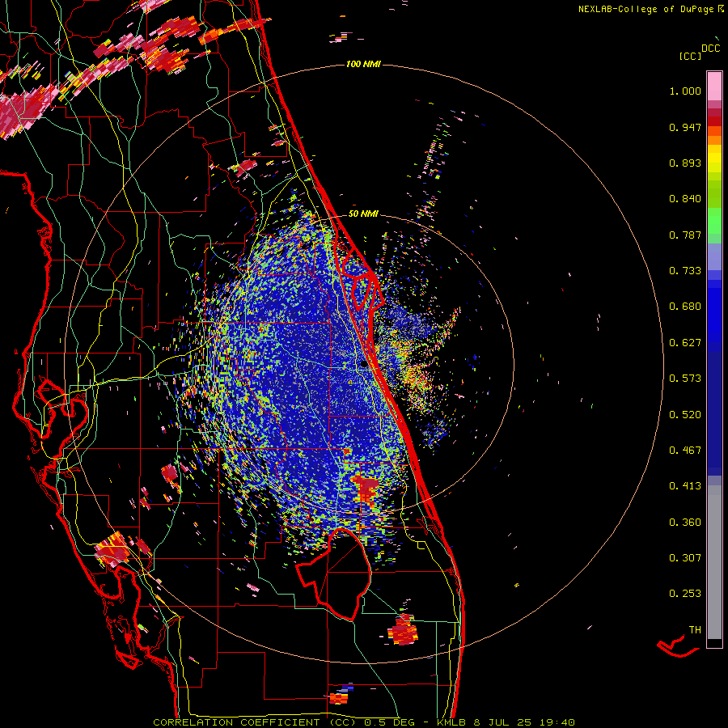728x728 pixels.
Task: Click the 50 NMI range ring label
Action: point(363,214)
